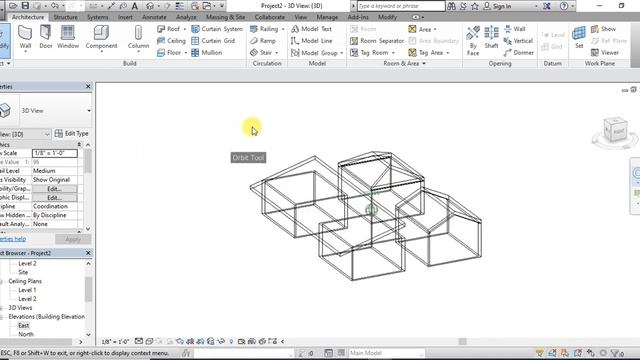Select the Dormer opening tool

(519, 53)
